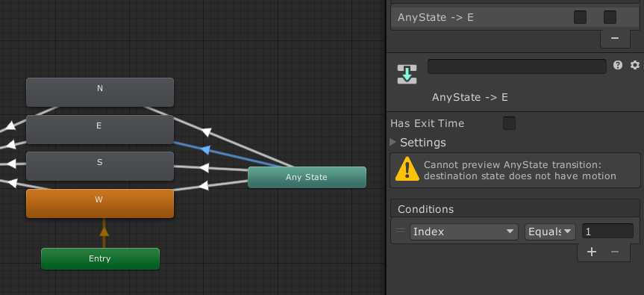Click the orange Entry to W transition arrow
Viewport: 644px width, 295px height.
tap(104, 232)
